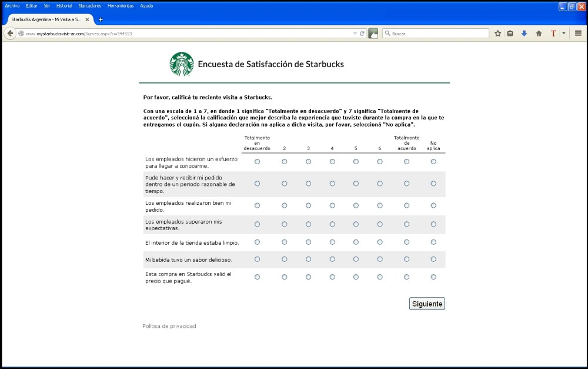Open the Downloads arrow icon
This screenshot has height=369, width=588.
tap(524, 33)
